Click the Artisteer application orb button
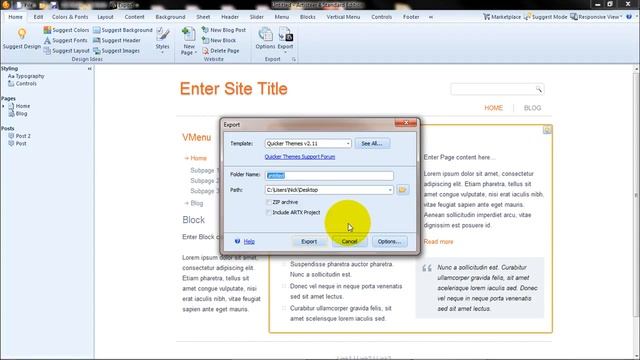This screenshot has height=360, width=640. pos(6,5)
